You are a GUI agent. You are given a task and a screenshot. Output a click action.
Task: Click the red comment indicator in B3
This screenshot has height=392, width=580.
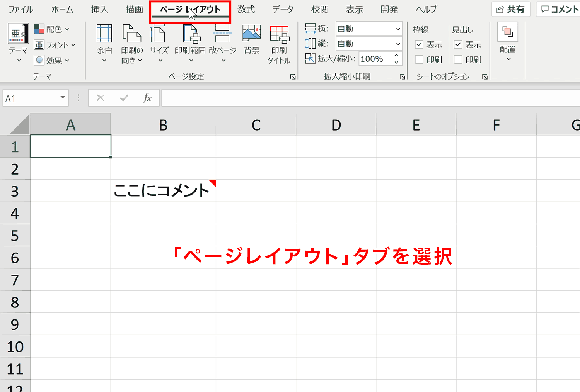point(213,182)
